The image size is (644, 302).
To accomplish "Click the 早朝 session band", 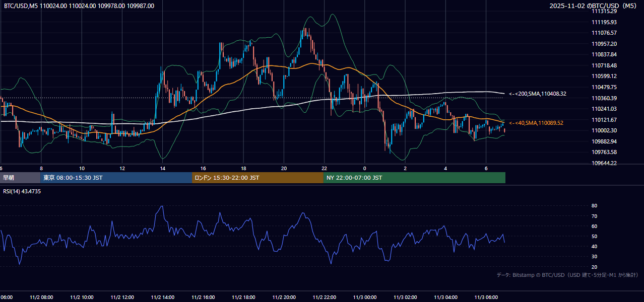I will pyautogui.click(x=20, y=178).
